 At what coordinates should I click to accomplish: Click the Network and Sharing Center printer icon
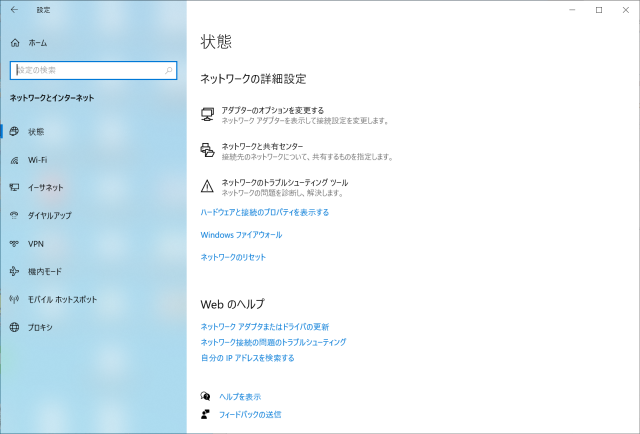pyautogui.click(x=207, y=150)
